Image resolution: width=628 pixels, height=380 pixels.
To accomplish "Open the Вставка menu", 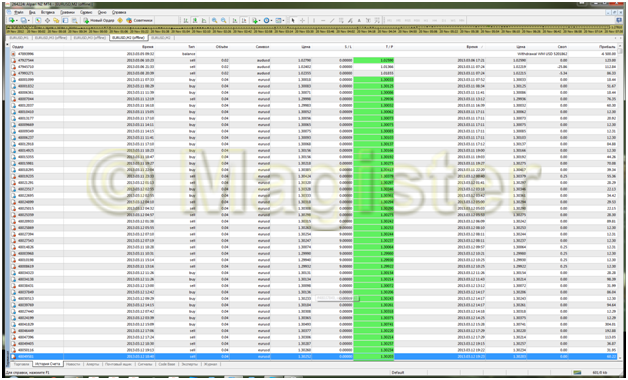I will click(48, 12).
